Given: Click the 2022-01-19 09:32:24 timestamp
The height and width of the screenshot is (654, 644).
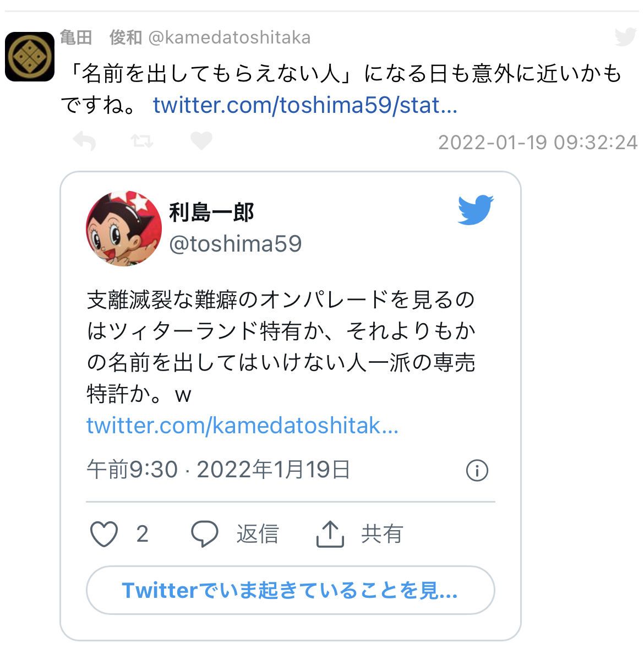Looking at the screenshot, I should (x=538, y=143).
